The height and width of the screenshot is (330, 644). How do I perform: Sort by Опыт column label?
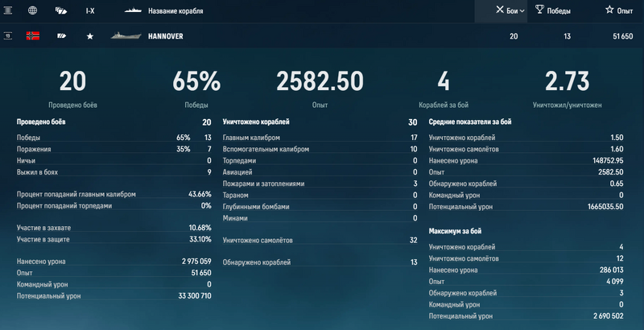625,11
